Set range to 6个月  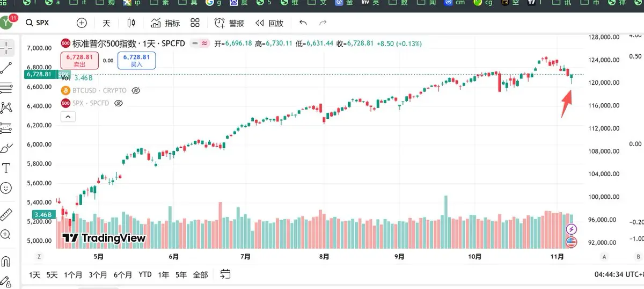tap(123, 274)
